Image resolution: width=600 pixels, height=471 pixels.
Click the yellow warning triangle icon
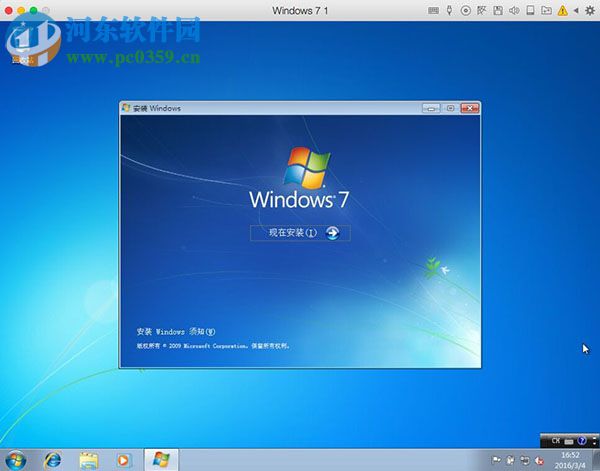(x=562, y=11)
